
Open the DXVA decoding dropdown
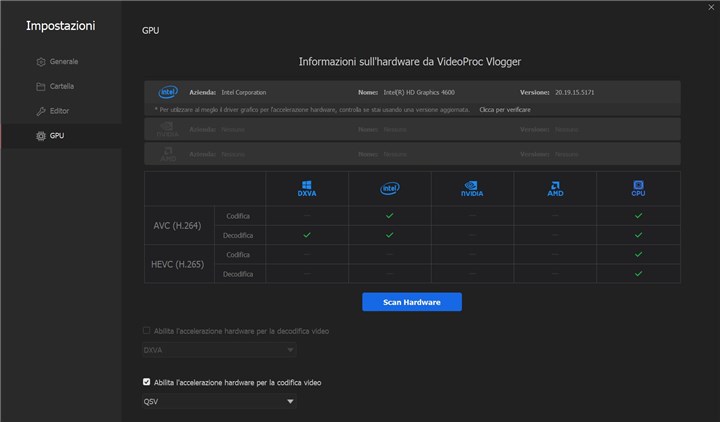click(x=219, y=350)
